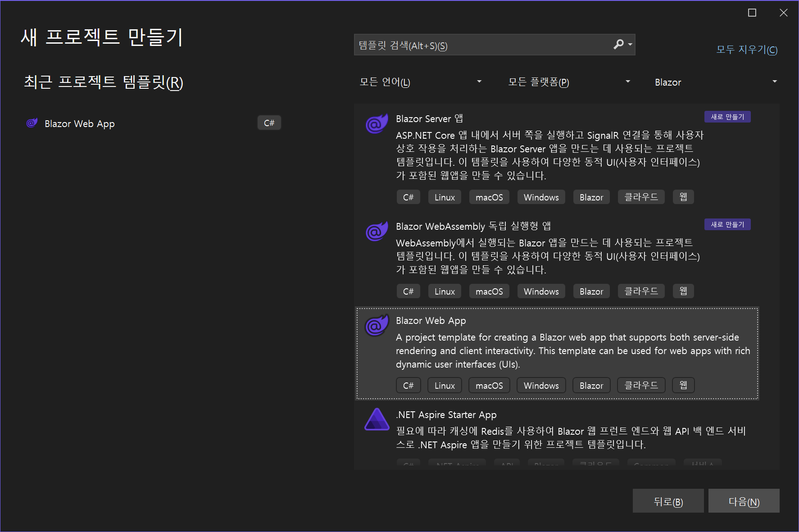Click 새로 만들기 badge on Blazor WebAssembly
The width and height of the screenshot is (799, 532).
tap(727, 224)
